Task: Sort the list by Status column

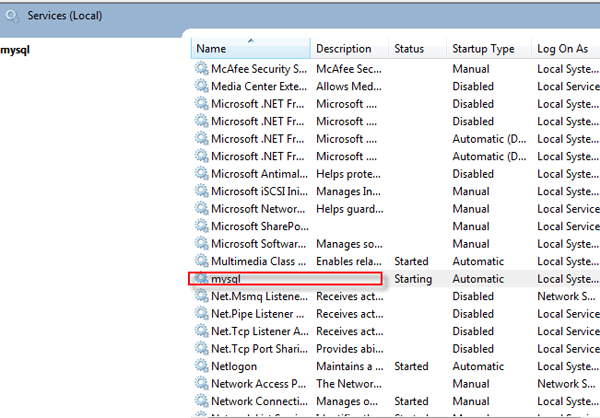Action: [x=409, y=49]
